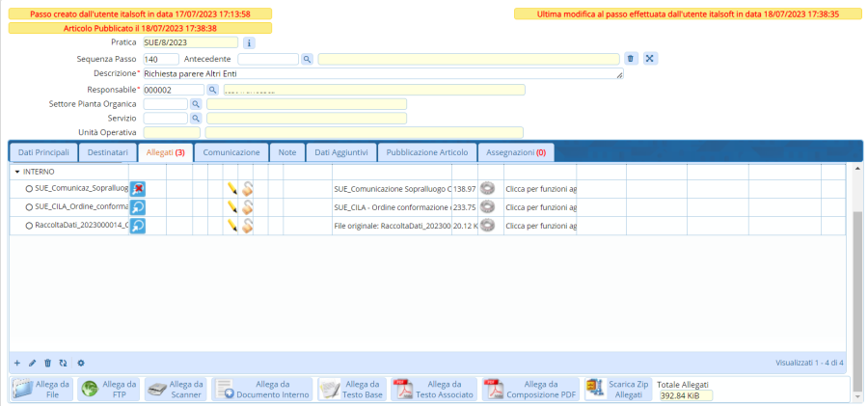Click the refresh icon in the grid footer
The width and height of the screenshot is (868, 406).
point(63,363)
